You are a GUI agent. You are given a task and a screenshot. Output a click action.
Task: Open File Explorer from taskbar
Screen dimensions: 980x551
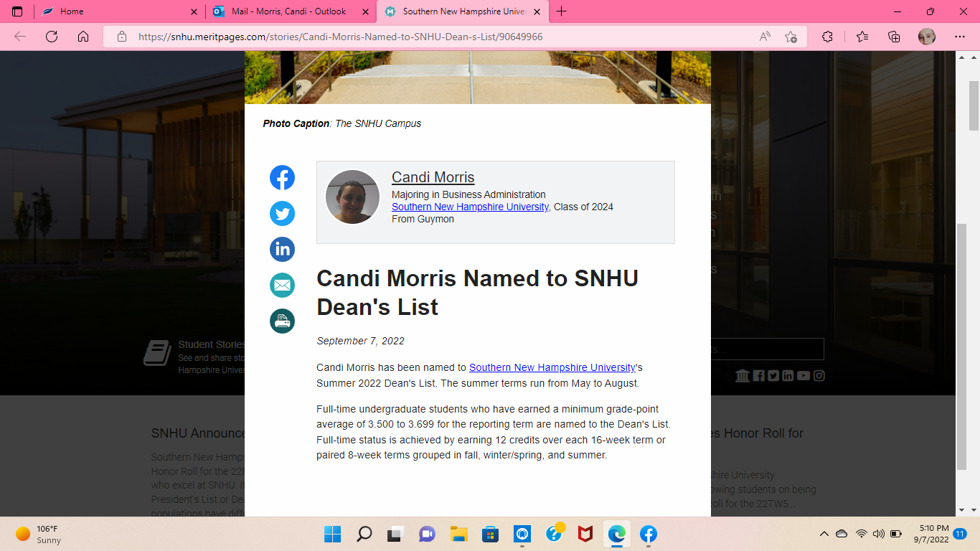click(x=458, y=534)
